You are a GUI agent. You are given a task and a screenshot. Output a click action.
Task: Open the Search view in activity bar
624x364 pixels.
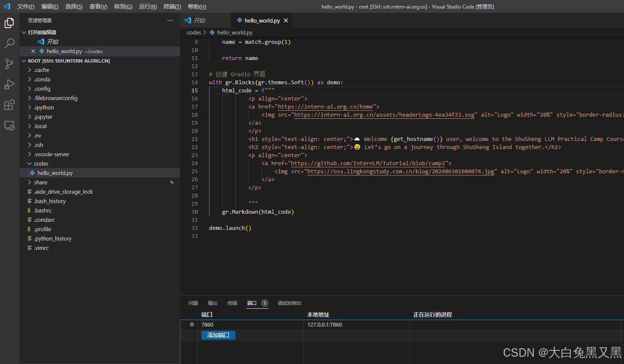coord(9,43)
